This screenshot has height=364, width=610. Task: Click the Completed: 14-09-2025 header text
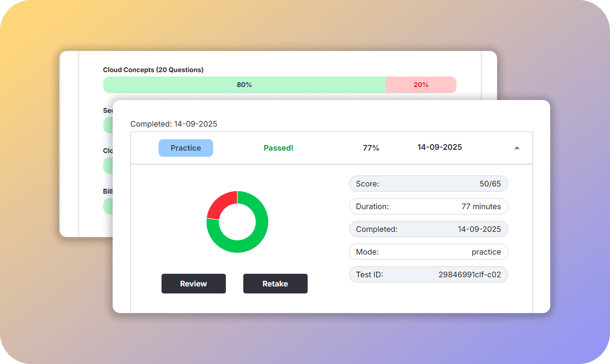[173, 124]
